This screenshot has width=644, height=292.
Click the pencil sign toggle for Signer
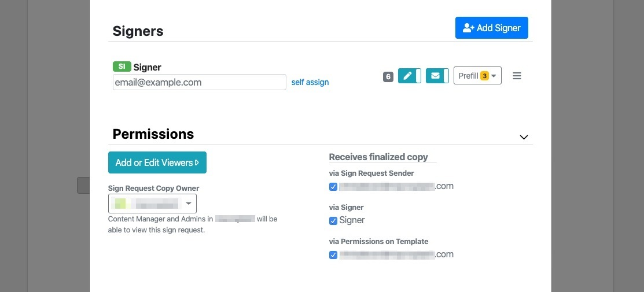(409, 76)
